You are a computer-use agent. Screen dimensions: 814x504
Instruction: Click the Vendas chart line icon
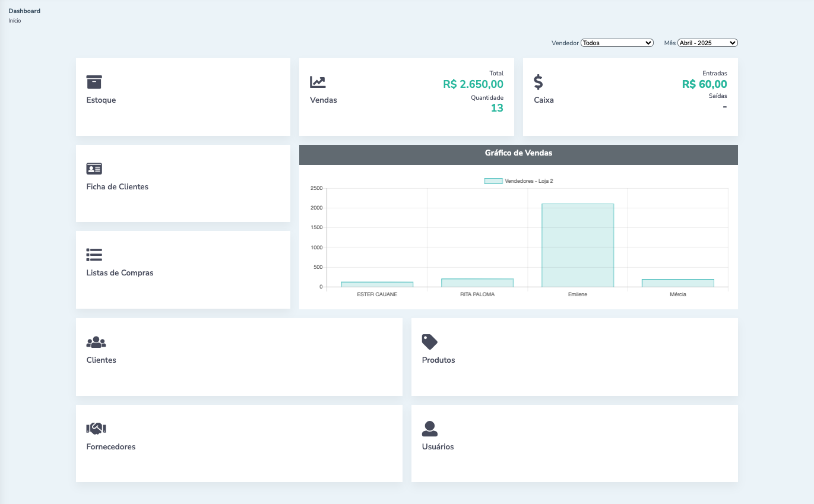click(x=318, y=82)
